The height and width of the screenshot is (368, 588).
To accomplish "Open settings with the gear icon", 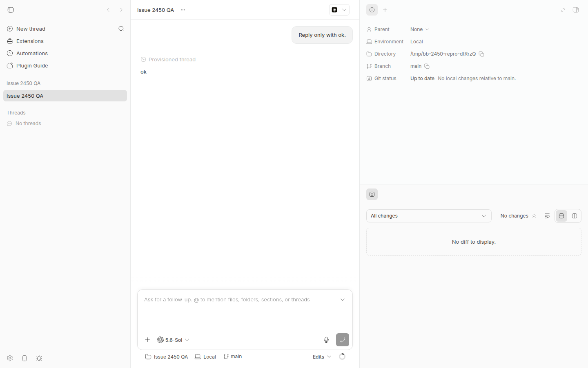I will coord(10,358).
